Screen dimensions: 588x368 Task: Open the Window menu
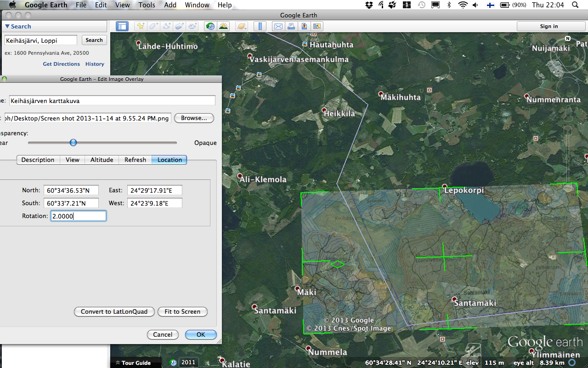coord(197,5)
